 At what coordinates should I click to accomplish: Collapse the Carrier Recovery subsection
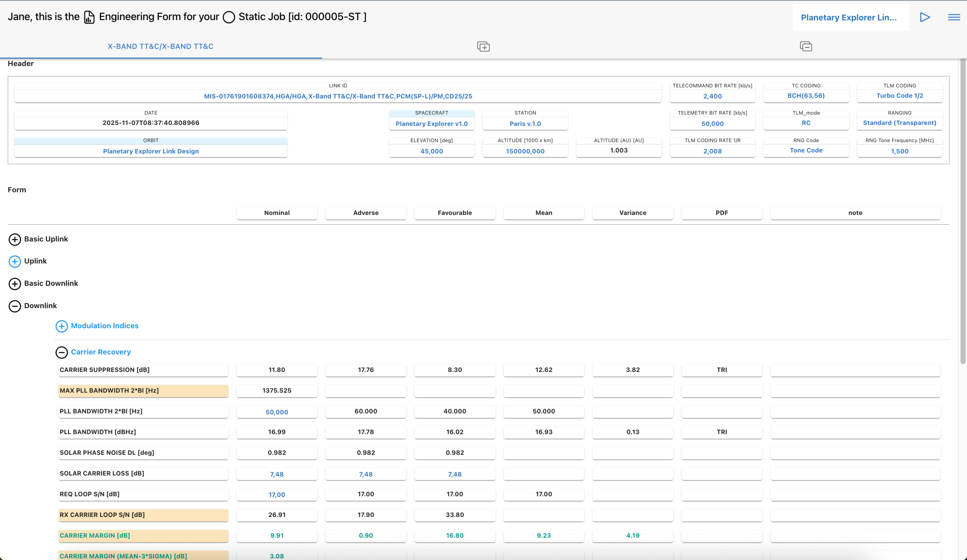62,352
